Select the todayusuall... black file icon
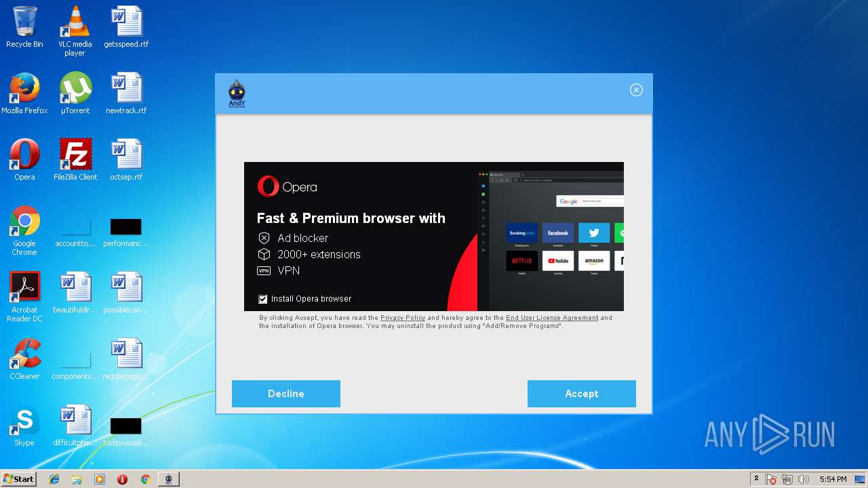The image size is (868, 488). click(126, 430)
